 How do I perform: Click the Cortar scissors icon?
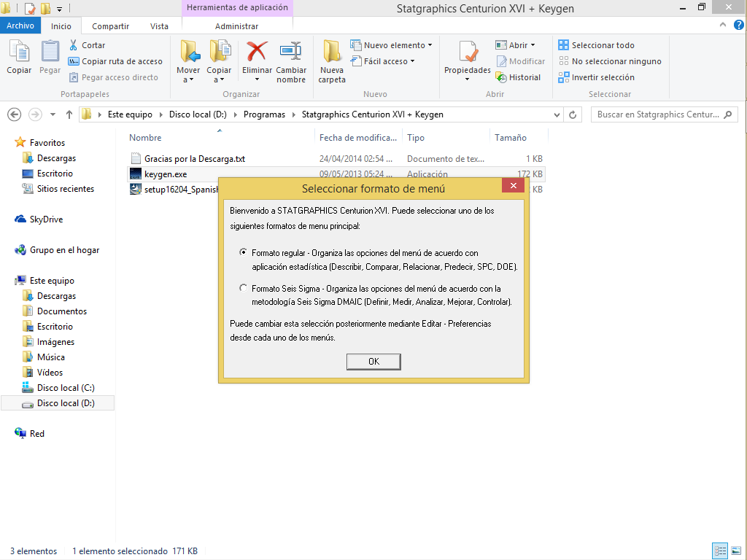74,45
